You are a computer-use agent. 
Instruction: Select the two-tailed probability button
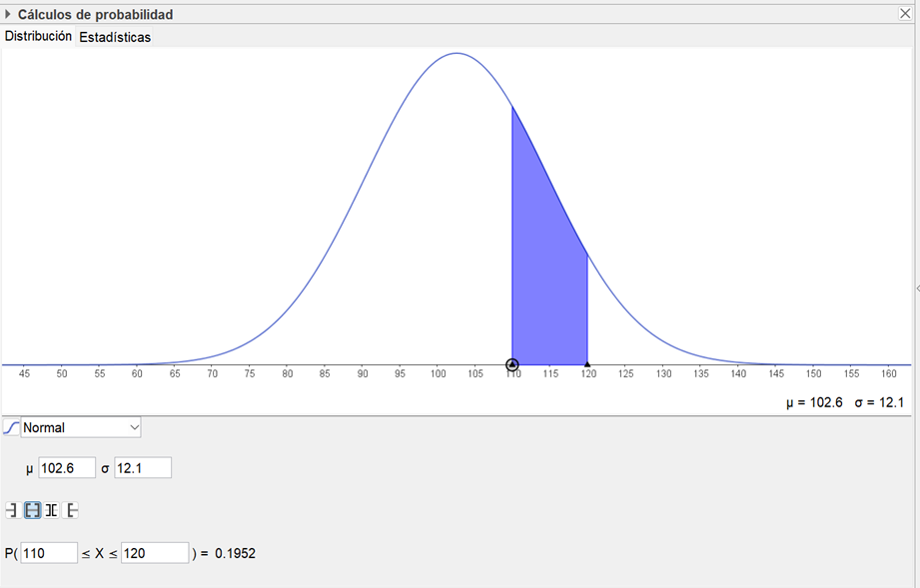pyautogui.click(x=52, y=510)
